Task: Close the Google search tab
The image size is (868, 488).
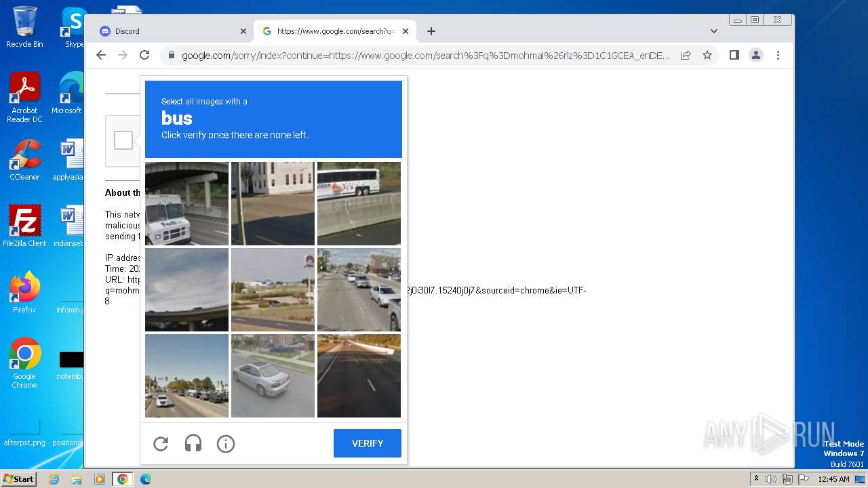Action: tap(406, 31)
